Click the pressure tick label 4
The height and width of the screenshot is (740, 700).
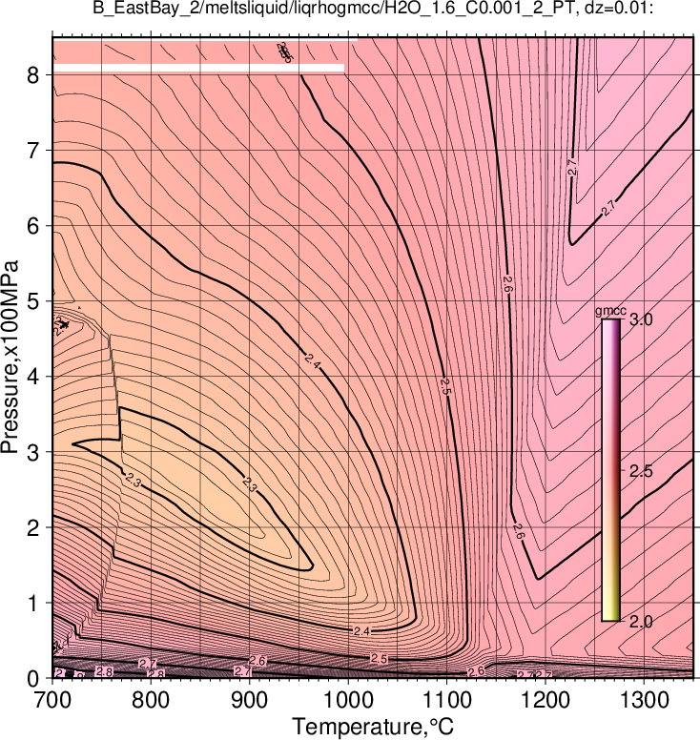tap(33, 377)
